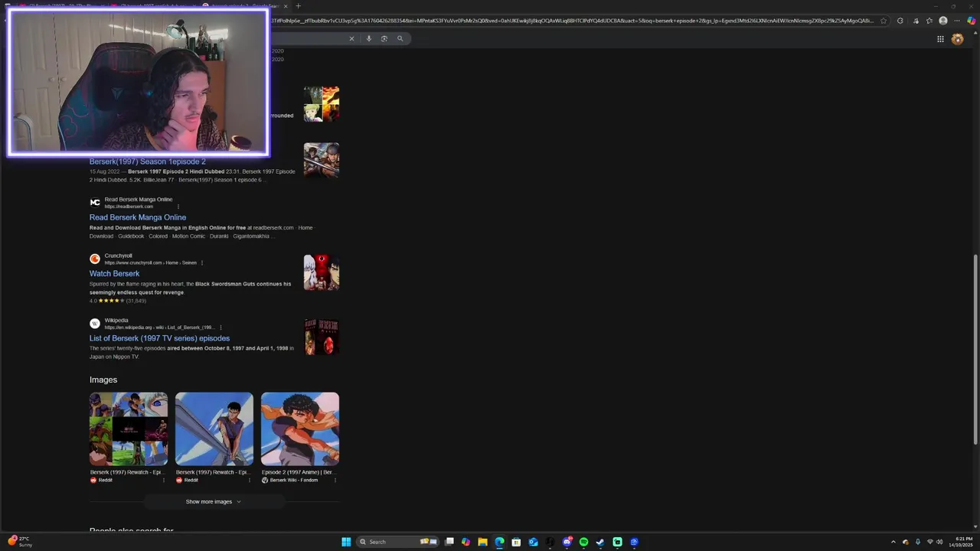Start voice search with microphone icon

click(368, 38)
